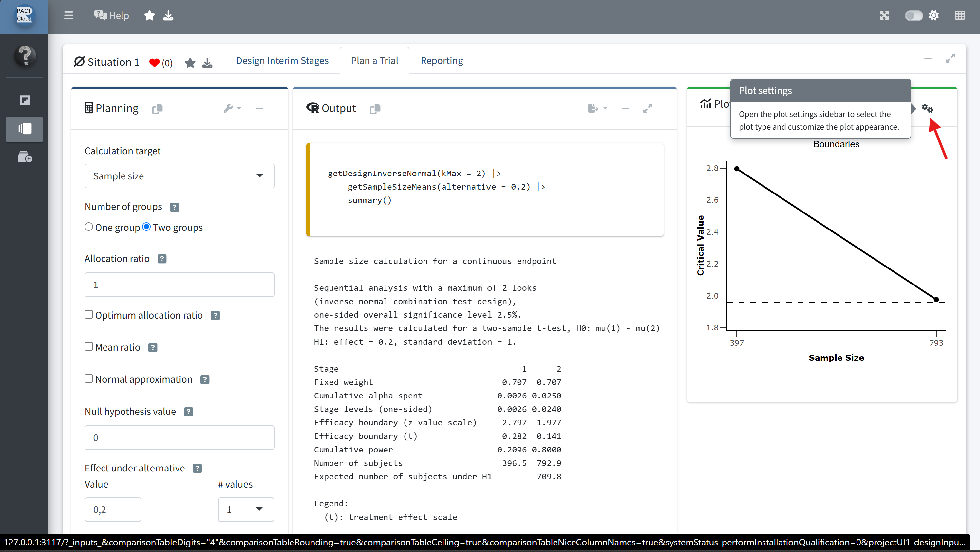Expand the Output panel to fullscreen
This screenshot has height=552, width=980.
(648, 108)
